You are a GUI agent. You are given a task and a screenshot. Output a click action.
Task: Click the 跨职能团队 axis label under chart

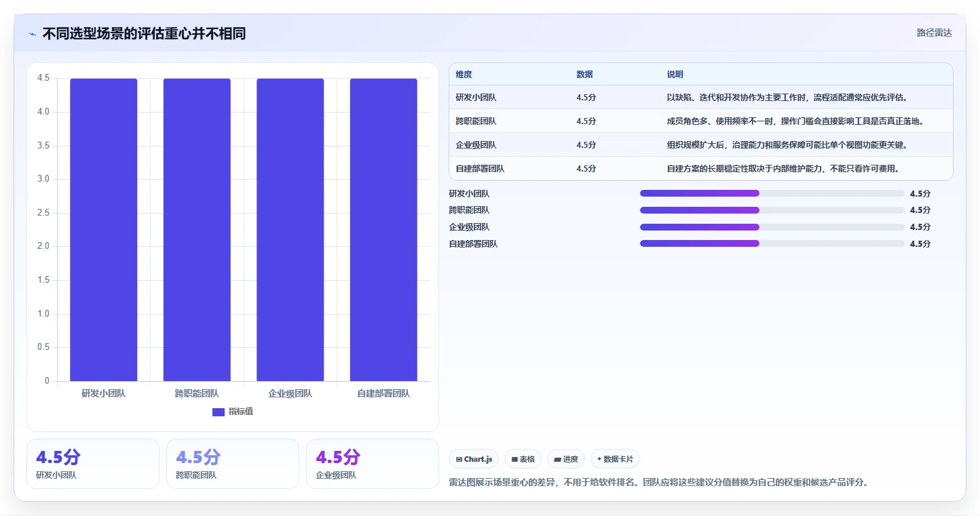point(197,393)
